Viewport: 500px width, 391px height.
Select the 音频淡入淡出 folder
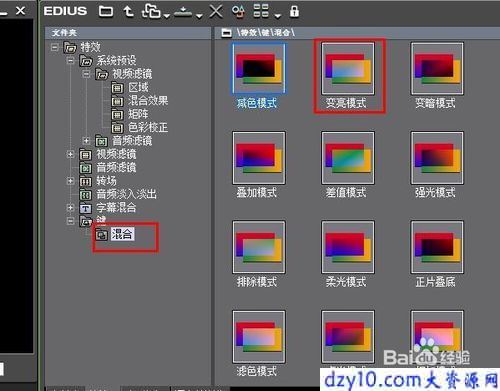(126, 194)
